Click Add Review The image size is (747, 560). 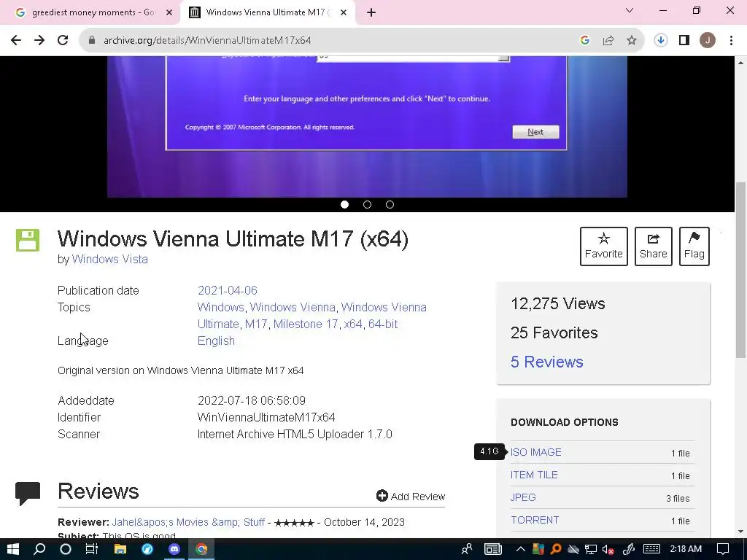(411, 496)
